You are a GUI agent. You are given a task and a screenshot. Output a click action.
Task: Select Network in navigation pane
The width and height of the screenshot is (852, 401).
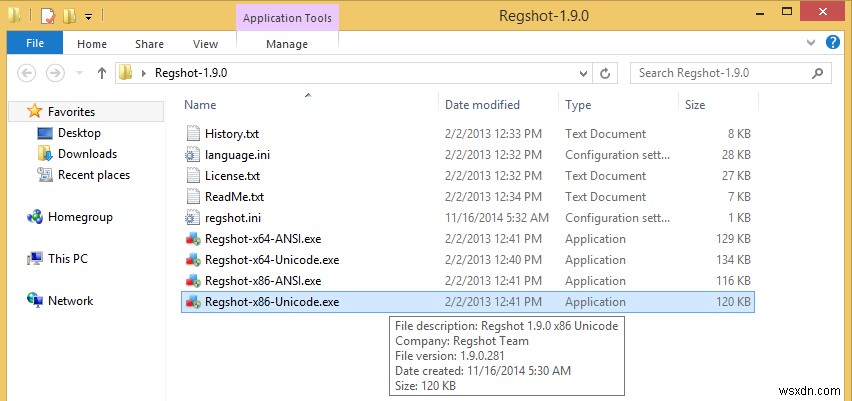70,300
